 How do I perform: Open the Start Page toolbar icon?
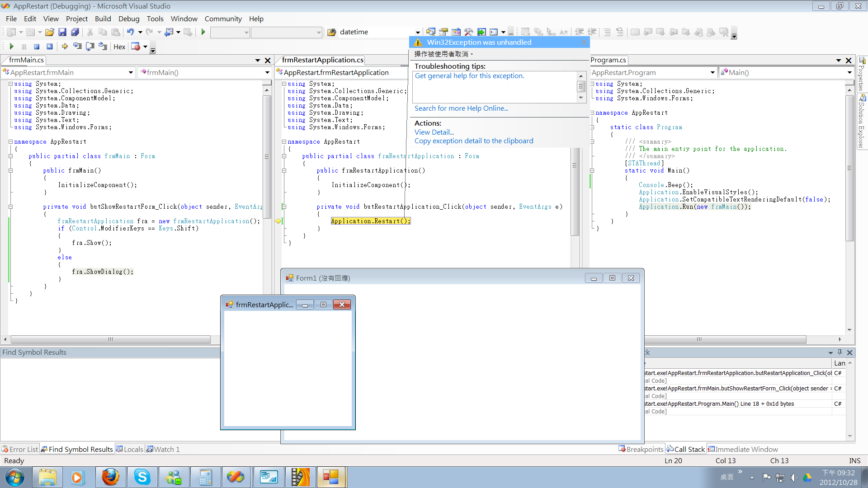pyautogui.click(x=481, y=32)
